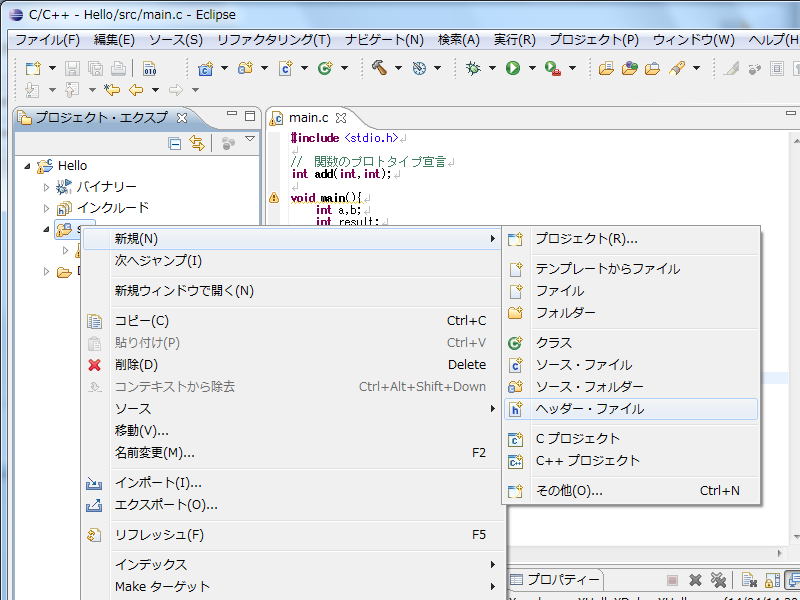Click the Build hammer icon in toolbar
This screenshot has height=600, width=800.
pos(380,68)
